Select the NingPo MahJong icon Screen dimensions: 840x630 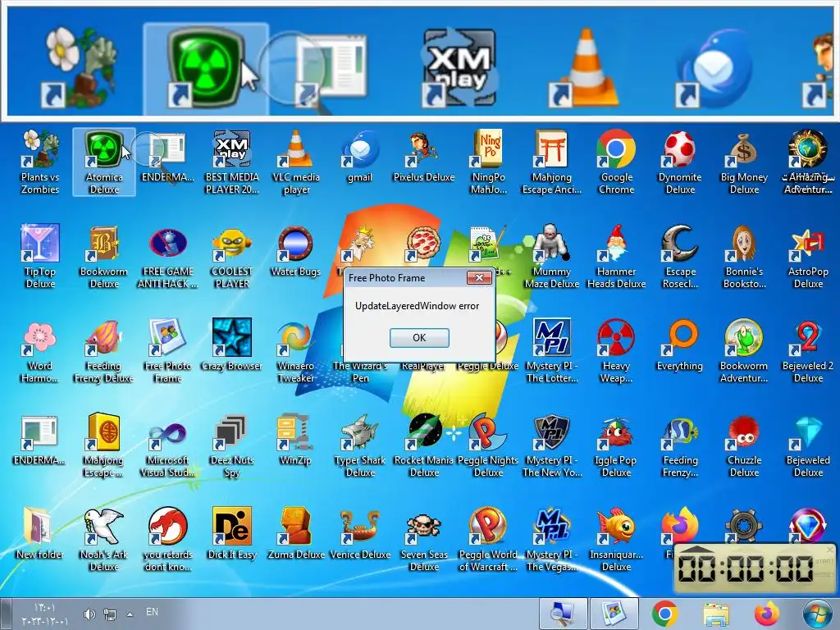click(488, 162)
